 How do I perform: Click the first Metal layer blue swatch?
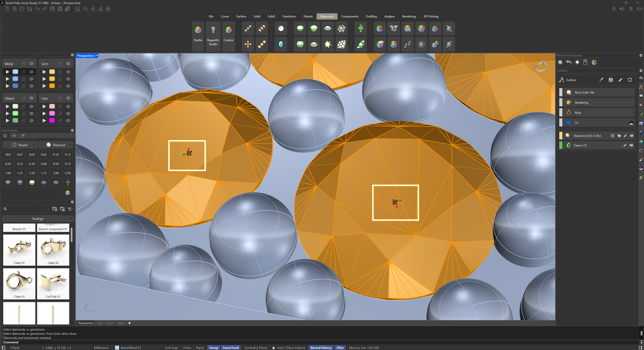click(x=15, y=72)
